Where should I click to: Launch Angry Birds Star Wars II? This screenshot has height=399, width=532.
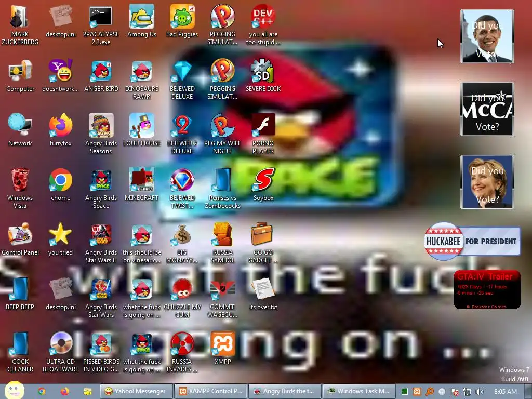pos(101,243)
